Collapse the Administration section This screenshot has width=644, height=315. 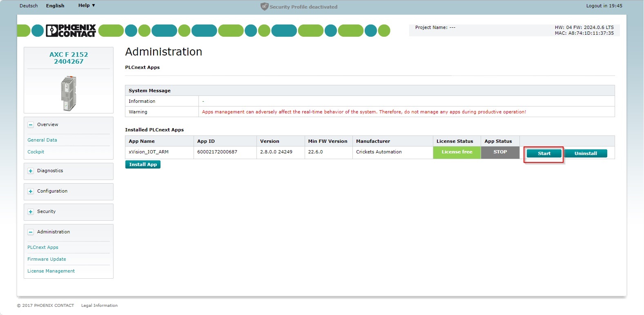tap(31, 232)
